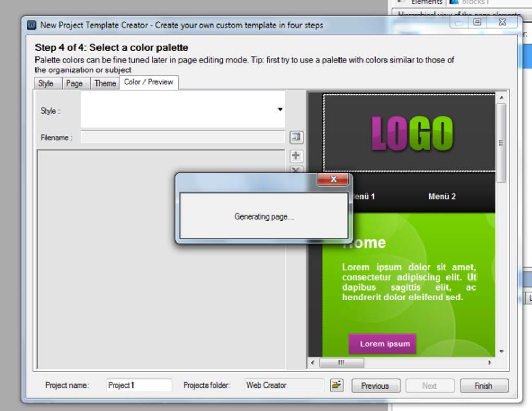
Task: Click the Elements tab in background window
Action: pyautogui.click(x=426, y=2)
